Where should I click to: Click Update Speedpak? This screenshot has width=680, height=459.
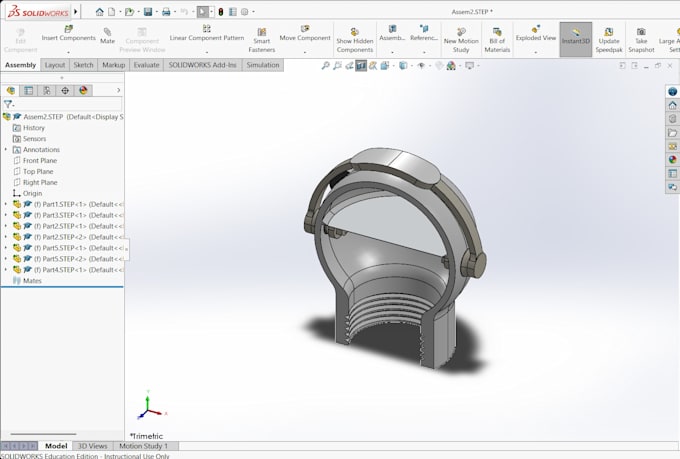(x=609, y=40)
